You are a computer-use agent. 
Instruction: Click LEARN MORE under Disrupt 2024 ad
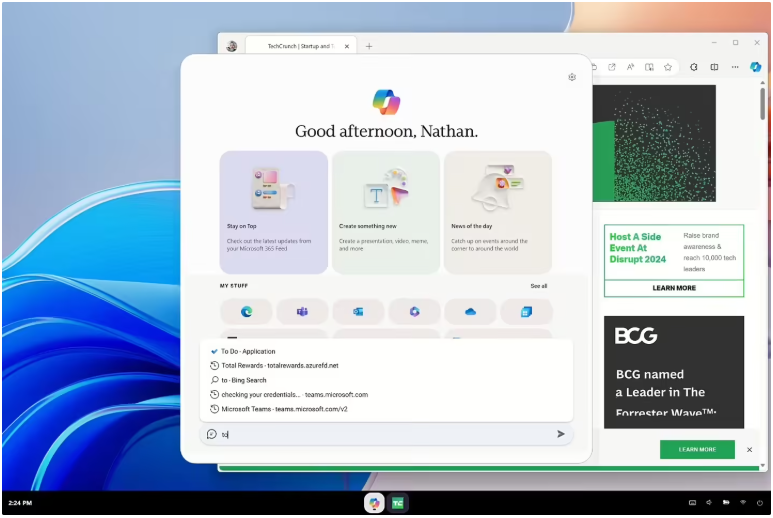tap(674, 288)
